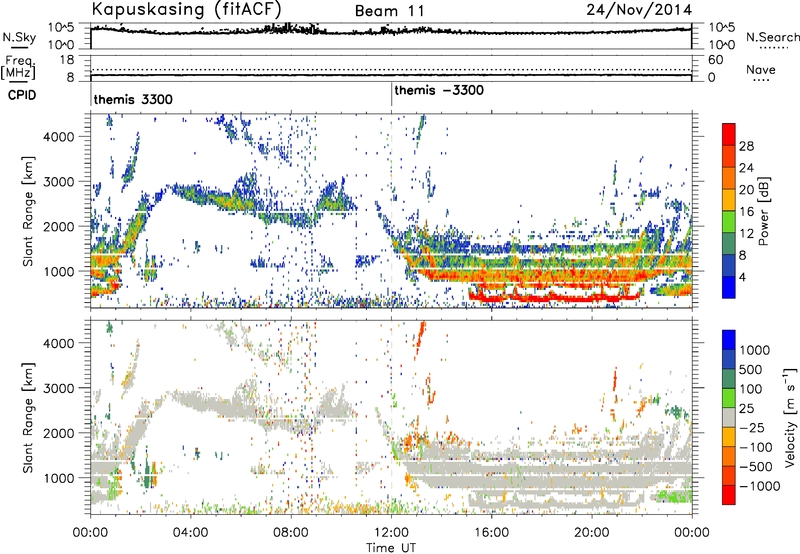Click "Slant Range [km]" label of velocity panel
This screenshot has height=554, width=800.
[28, 417]
